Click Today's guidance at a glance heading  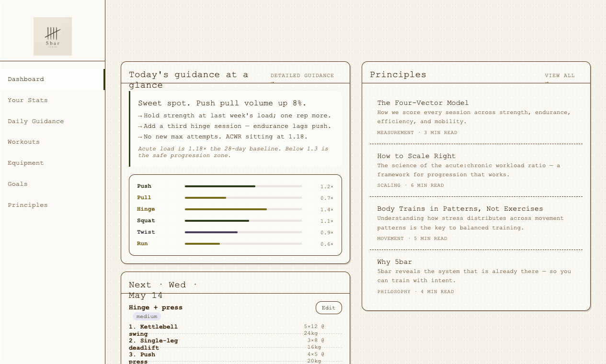point(189,80)
